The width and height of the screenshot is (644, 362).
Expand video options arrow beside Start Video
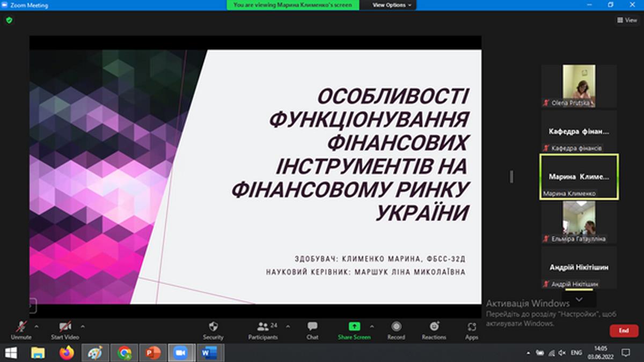coord(83,326)
